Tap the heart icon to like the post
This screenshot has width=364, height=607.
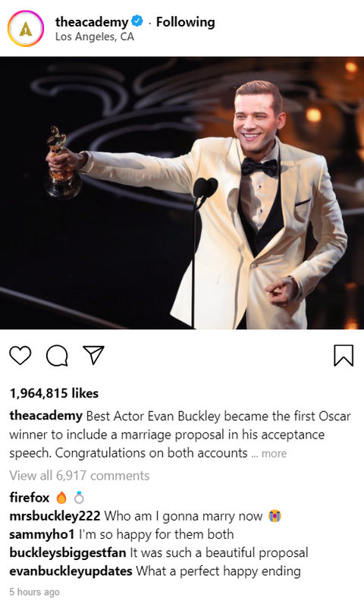click(20, 355)
